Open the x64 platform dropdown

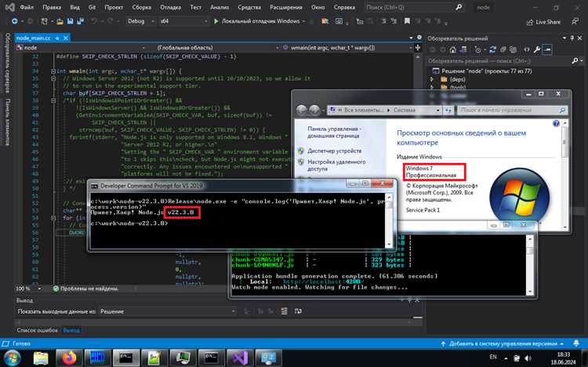[x=183, y=21]
